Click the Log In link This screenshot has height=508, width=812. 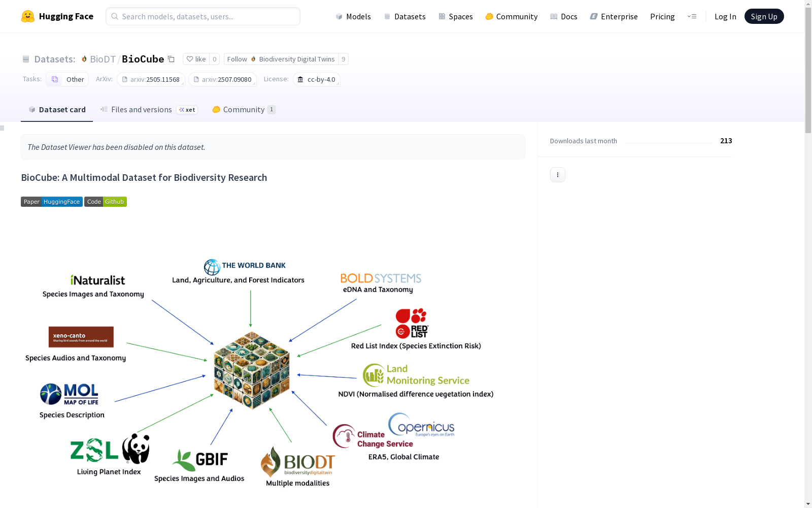(725, 16)
